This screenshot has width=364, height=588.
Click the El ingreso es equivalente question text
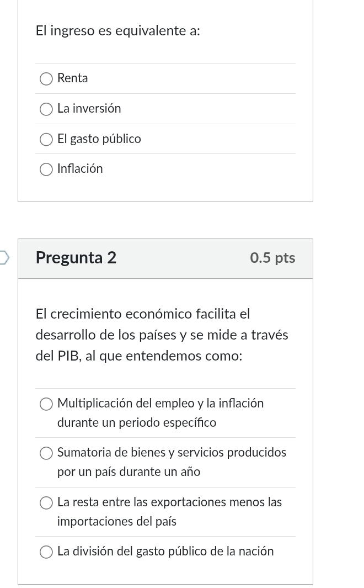(x=118, y=31)
